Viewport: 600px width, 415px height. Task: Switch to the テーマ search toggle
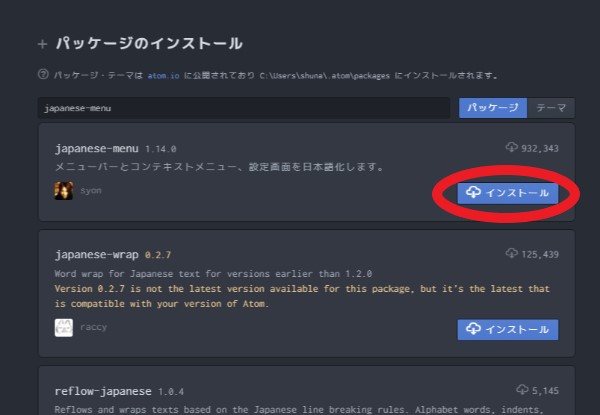click(551, 108)
